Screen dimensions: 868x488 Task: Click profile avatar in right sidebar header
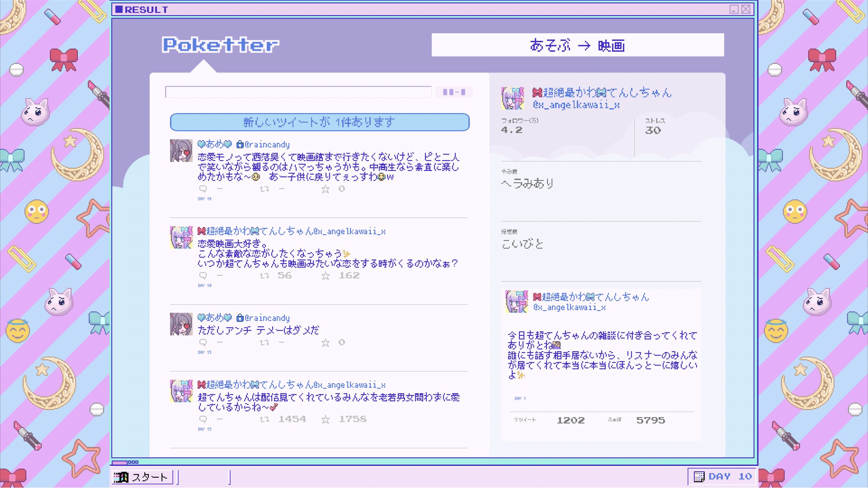point(512,98)
